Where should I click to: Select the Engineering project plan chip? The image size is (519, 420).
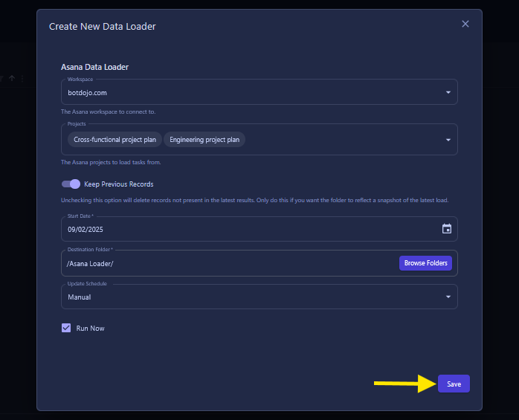pyautogui.click(x=204, y=140)
